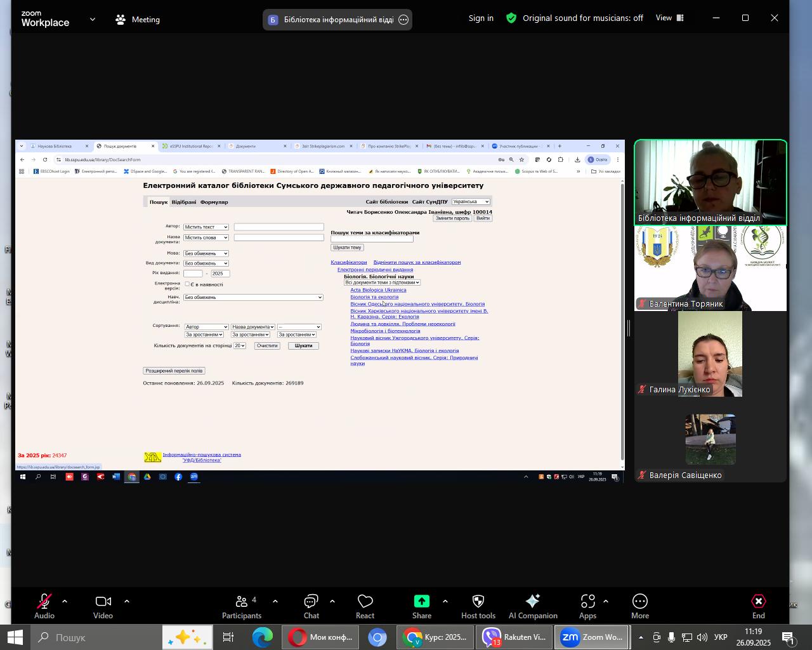Unmute microphone with the Audio icon
The height and width of the screenshot is (650, 812).
[44, 602]
